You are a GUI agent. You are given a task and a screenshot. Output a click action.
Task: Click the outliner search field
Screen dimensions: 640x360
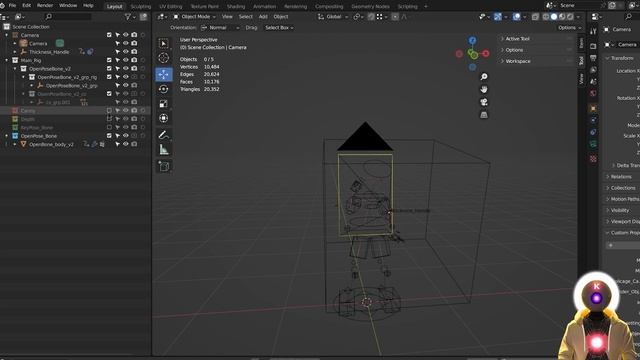[68, 17]
